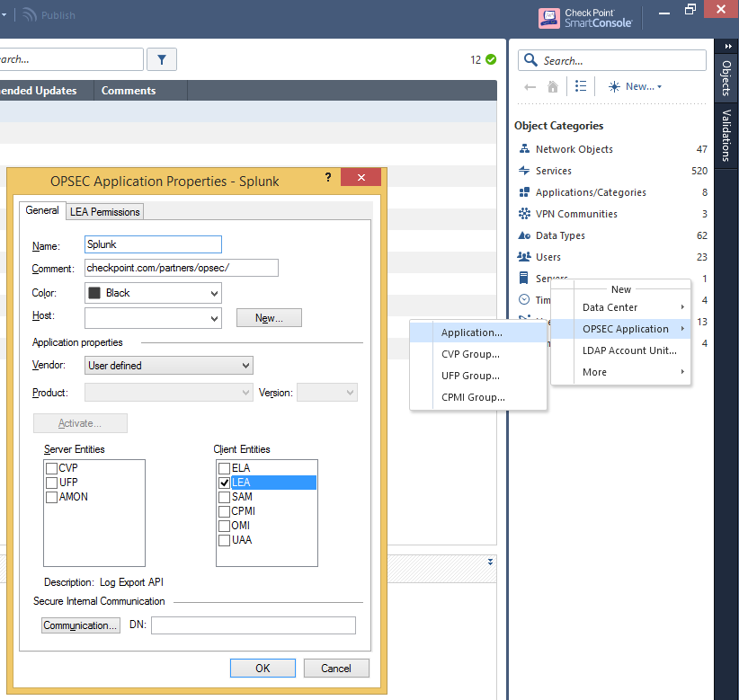The height and width of the screenshot is (700, 739).
Task: Click the Object Categories heading
Action: (558, 126)
